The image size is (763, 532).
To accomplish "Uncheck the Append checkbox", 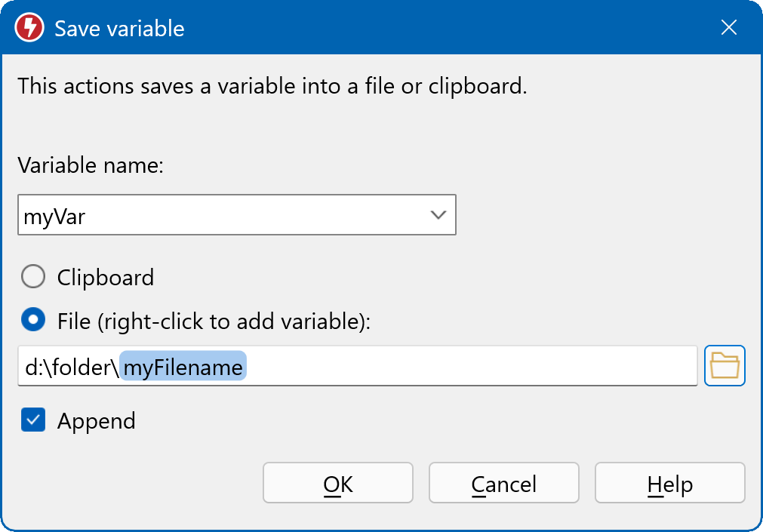I will pyautogui.click(x=33, y=420).
